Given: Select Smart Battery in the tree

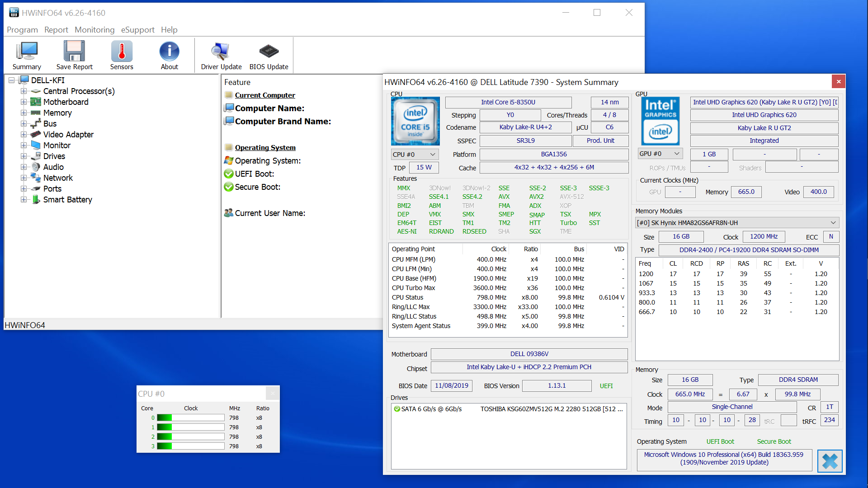Looking at the screenshot, I should (67, 200).
